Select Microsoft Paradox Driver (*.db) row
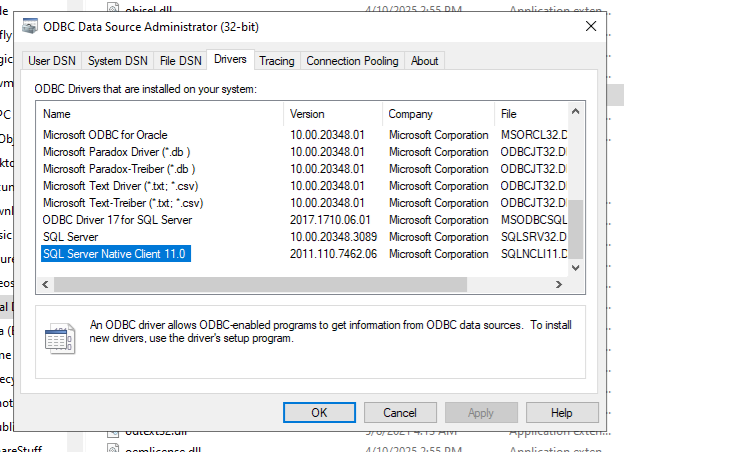734x476 pixels. pyautogui.click(x=119, y=152)
